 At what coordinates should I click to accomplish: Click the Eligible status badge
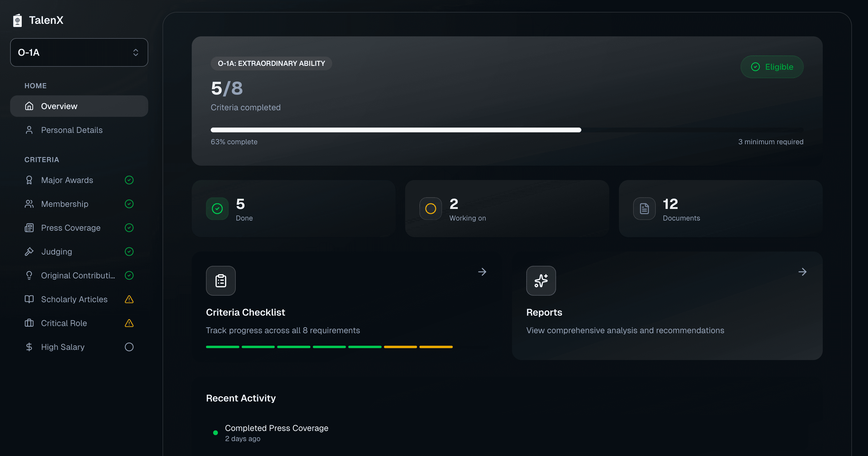pos(772,67)
